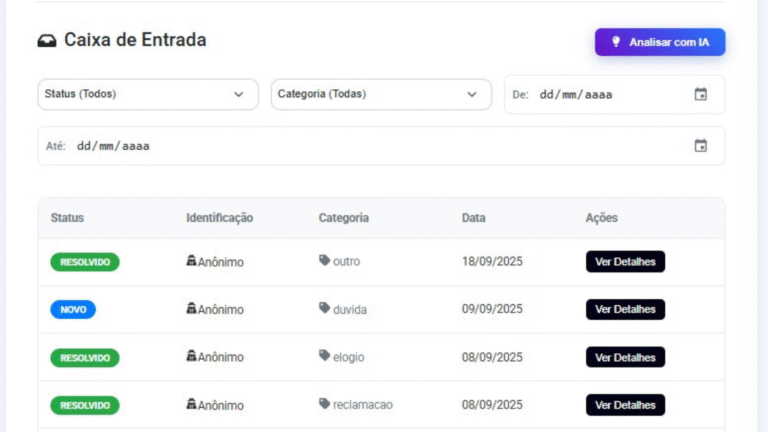
Task: Open Ver Detalhes for the elogio row
Action: [625, 357]
